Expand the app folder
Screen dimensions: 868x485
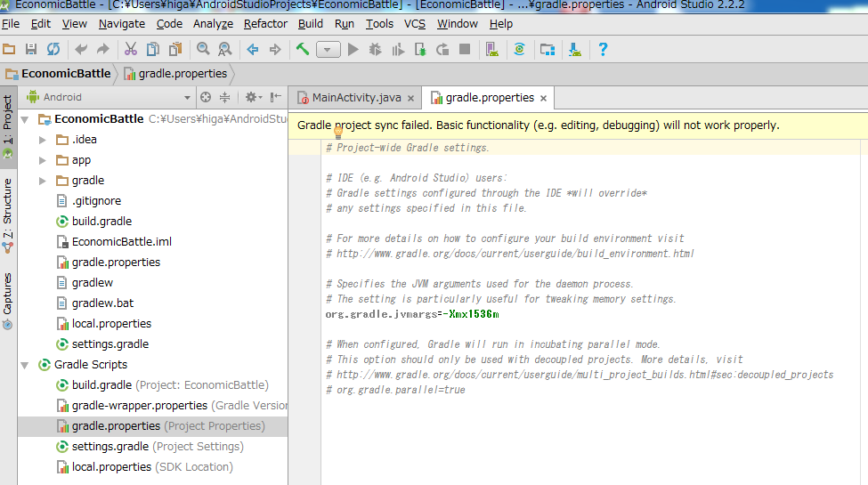(x=42, y=160)
